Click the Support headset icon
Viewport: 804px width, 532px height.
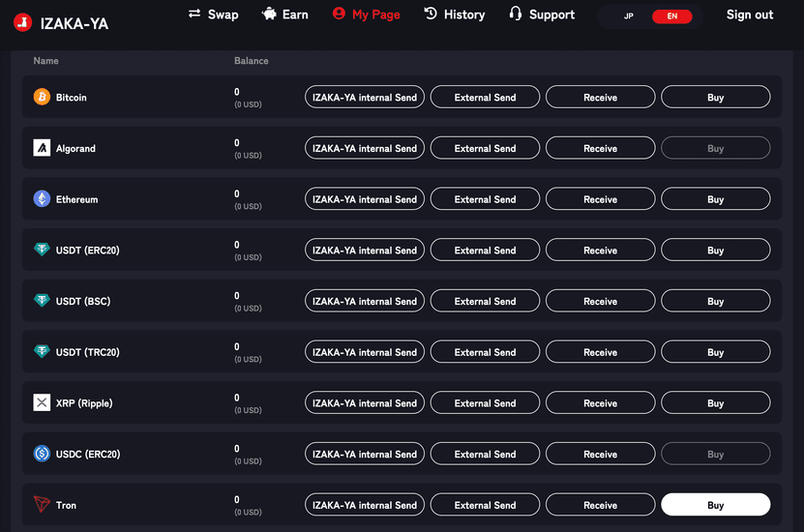tap(516, 14)
